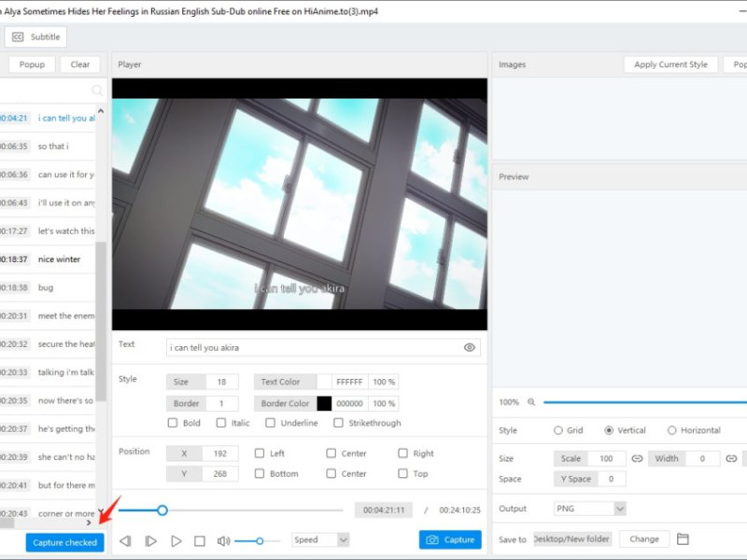Click the video seek slider handle
The image size is (747, 560).
[x=162, y=511]
